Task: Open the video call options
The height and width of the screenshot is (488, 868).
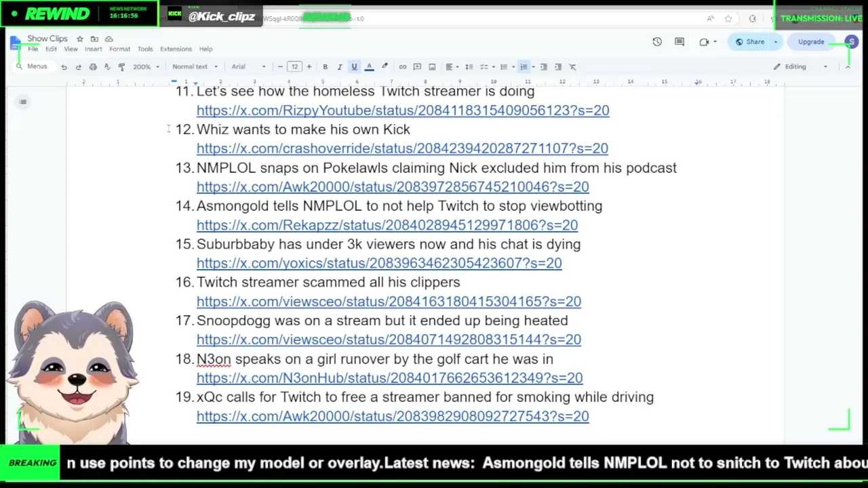Action: (x=707, y=42)
